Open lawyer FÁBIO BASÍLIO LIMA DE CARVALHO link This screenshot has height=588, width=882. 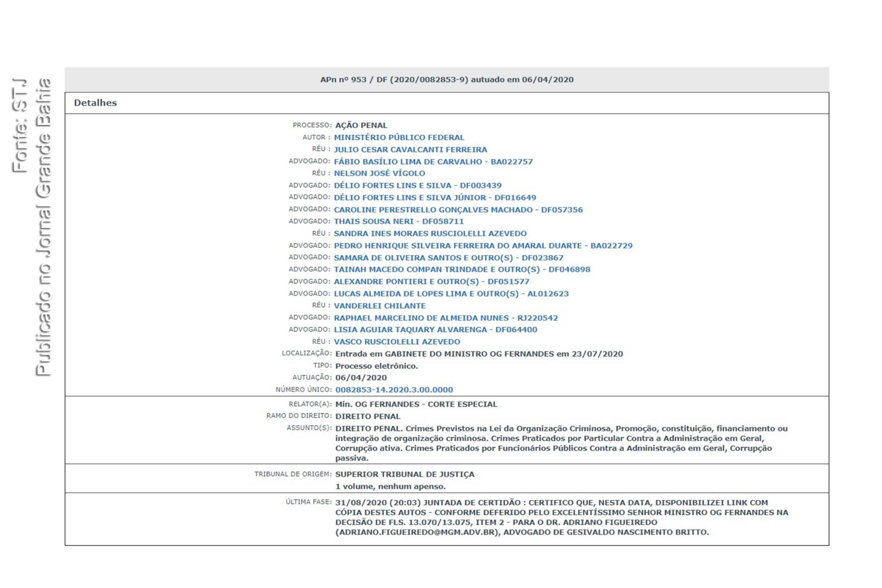click(x=433, y=162)
